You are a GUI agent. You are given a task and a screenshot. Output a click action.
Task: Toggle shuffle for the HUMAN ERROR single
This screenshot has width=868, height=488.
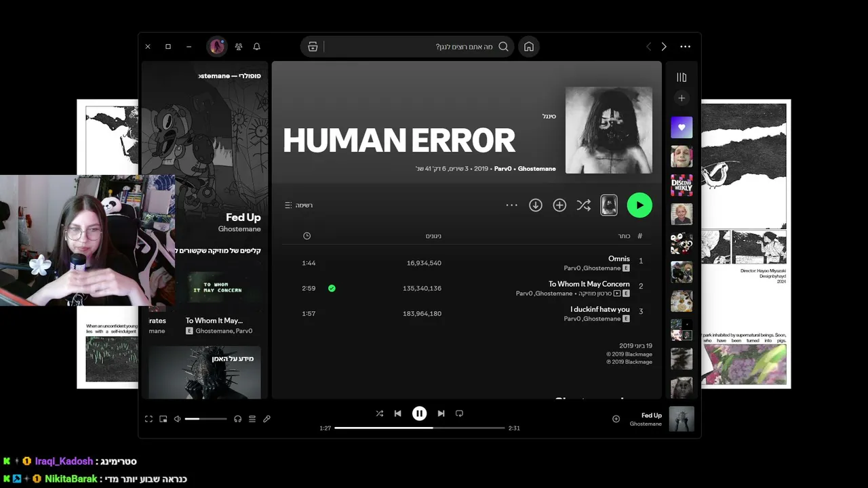(583, 205)
